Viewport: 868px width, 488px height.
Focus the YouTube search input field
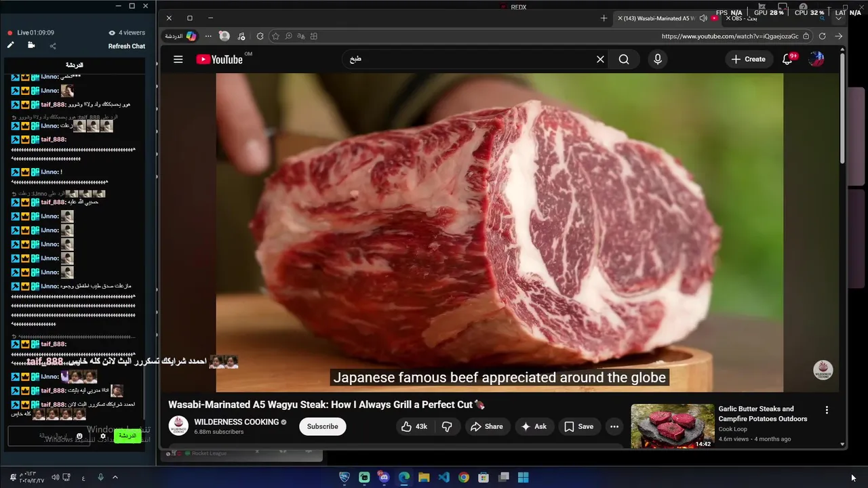click(468, 59)
